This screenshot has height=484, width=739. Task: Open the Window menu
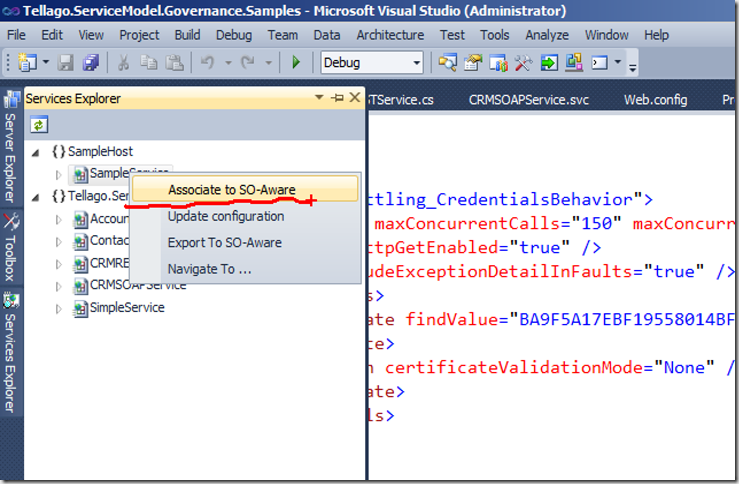click(607, 35)
